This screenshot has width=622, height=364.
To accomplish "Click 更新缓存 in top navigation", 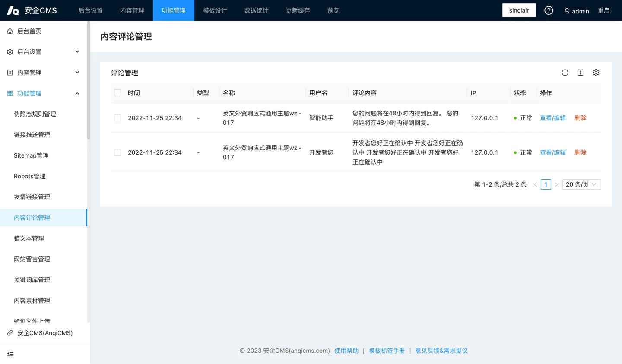I will pyautogui.click(x=298, y=10).
